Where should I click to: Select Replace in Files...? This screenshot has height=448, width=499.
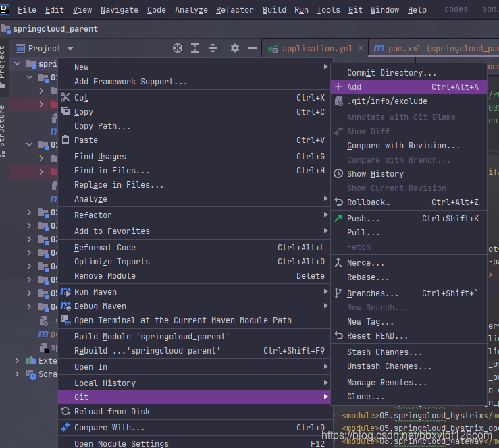pos(194,184)
